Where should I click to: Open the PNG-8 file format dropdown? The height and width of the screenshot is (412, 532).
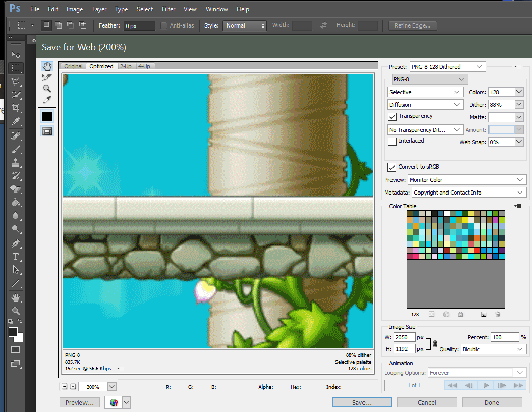pyautogui.click(x=430, y=79)
